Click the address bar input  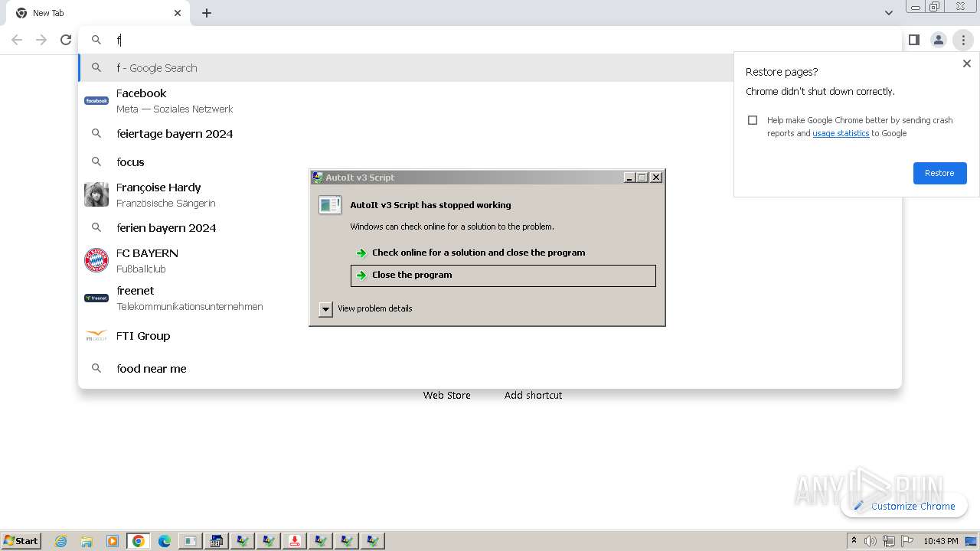[490, 40]
